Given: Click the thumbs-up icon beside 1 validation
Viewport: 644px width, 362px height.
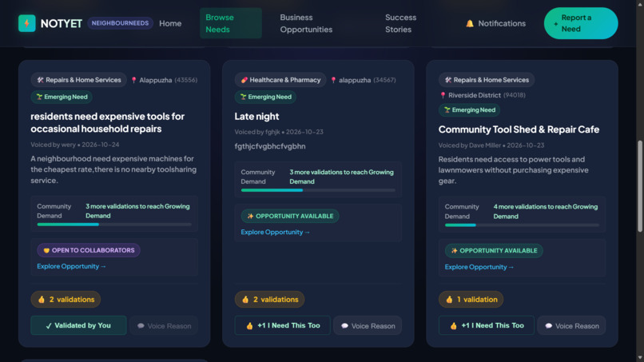Looking at the screenshot, I should (449, 300).
